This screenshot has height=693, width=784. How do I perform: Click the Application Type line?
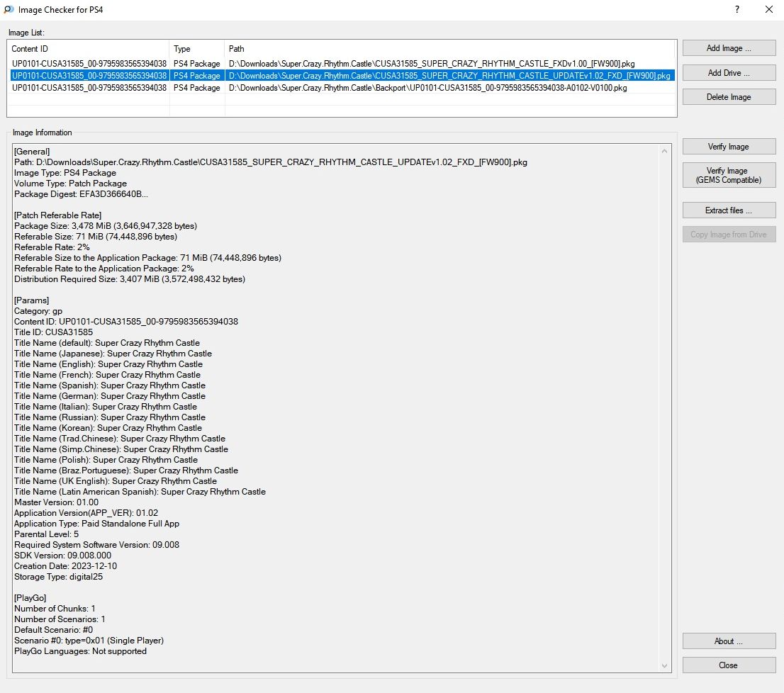pos(96,524)
